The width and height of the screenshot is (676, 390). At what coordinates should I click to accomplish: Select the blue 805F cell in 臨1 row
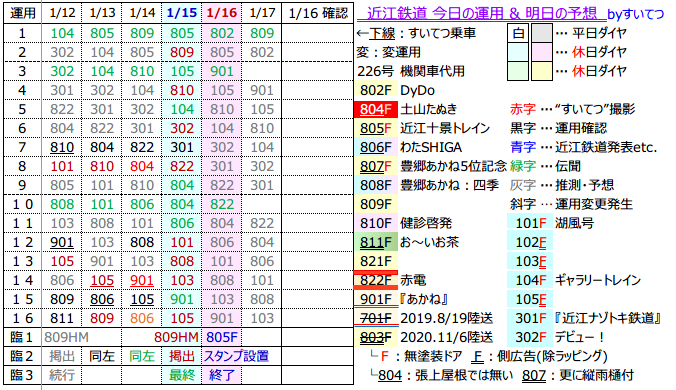(222, 337)
